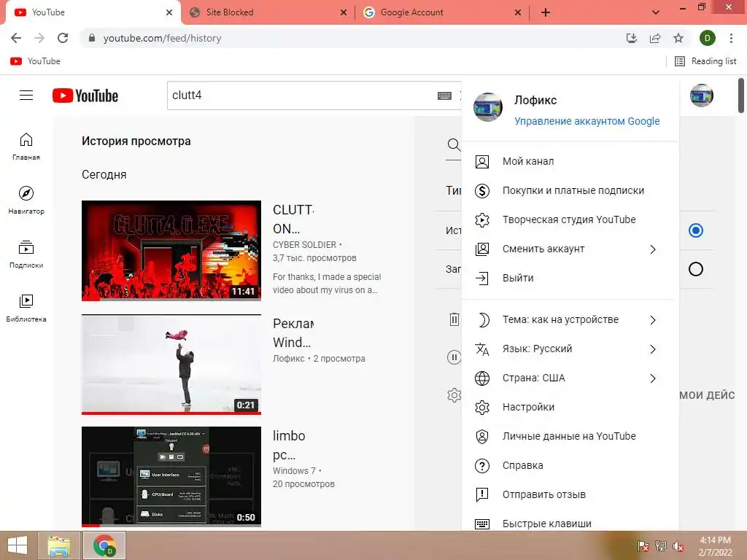Click the clock in the taskbar
The width and height of the screenshot is (747, 560).
coord(715,546)
